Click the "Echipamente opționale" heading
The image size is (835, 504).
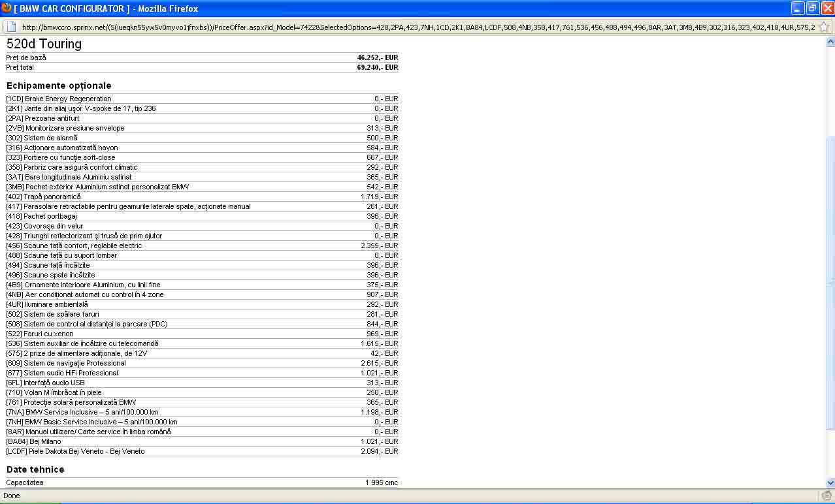tap(59, 86)
